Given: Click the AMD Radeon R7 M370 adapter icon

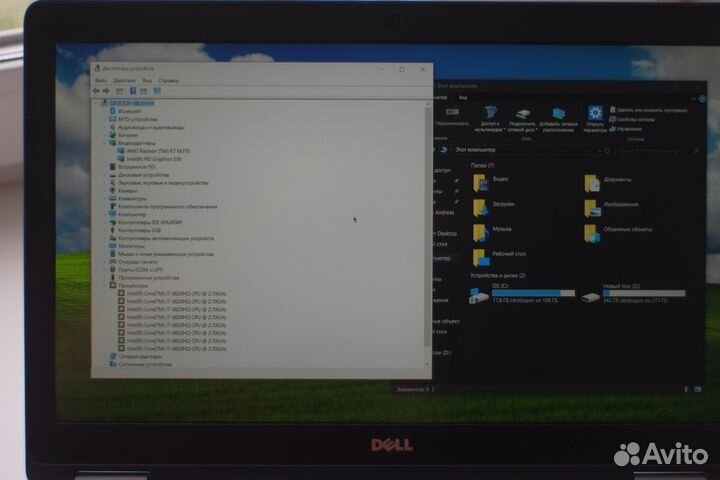Looking at the screenshot, I should point(121,151).
